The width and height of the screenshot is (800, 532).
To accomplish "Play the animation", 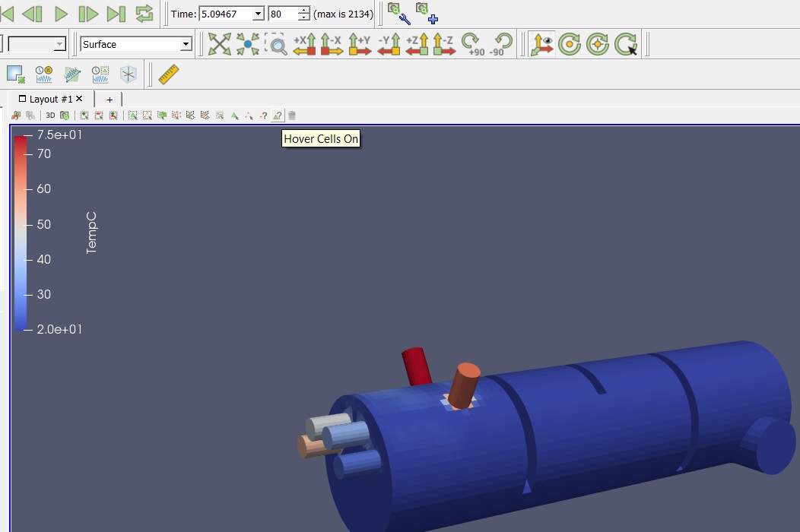I will (62, 13).
